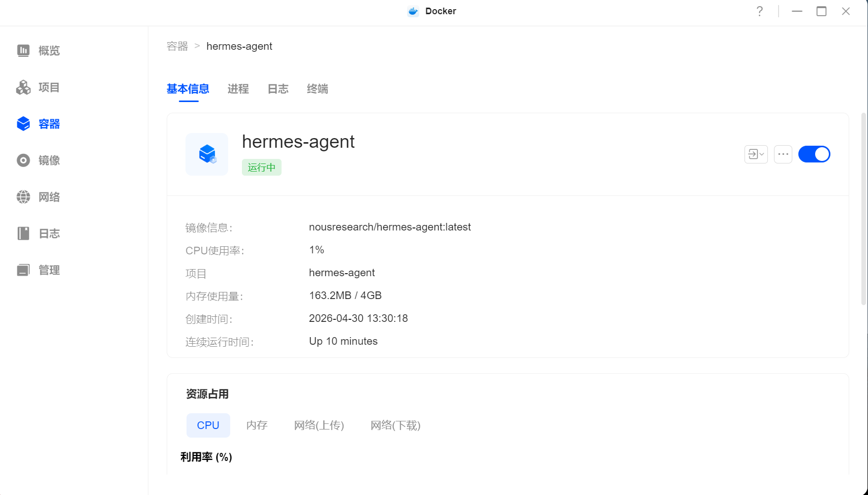This screenshot has height=495, width=868.
Task: Switch to the 终端 terminal tab
Action: [x=318, y=89]
